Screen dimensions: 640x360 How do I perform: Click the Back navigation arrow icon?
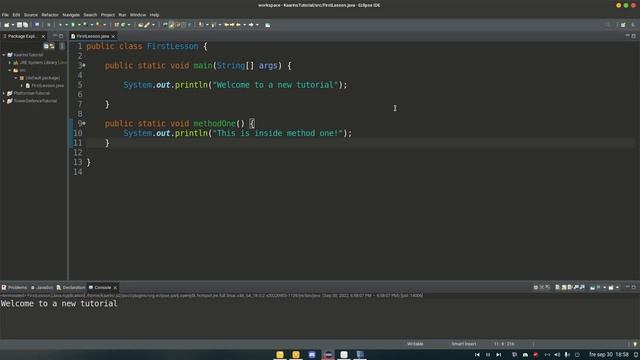click(x=238, y=25)
